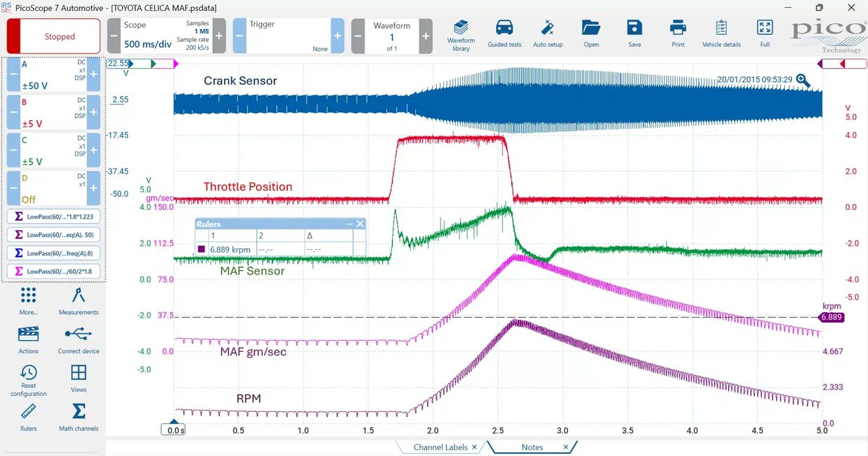This screenshot has height=456, width=868.
Task: Open the Scope 500 ms/div settings
Action: click(166, 36)
